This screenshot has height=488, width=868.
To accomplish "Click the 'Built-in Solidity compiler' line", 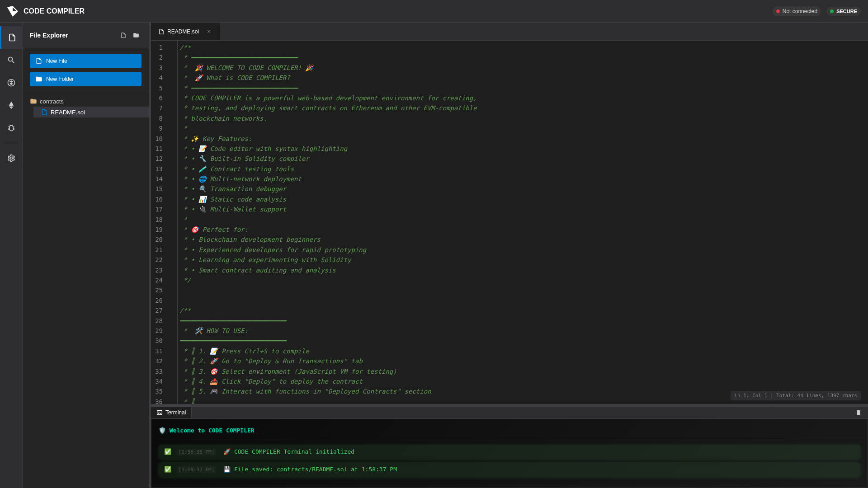I will (246, 159).
